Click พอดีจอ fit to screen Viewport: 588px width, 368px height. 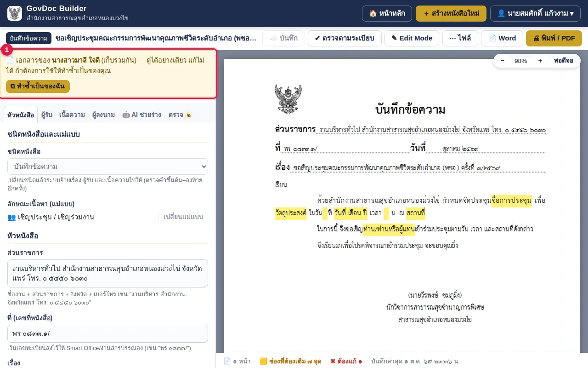click(563, 61)
